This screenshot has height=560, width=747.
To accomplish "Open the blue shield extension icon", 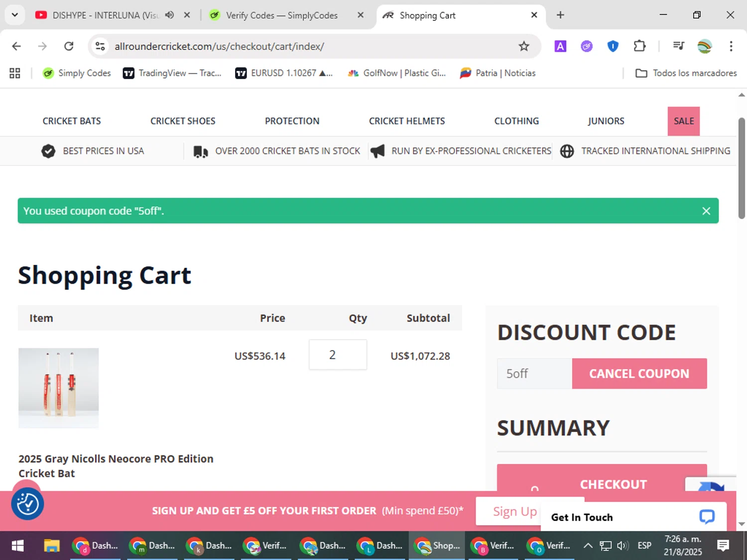I will (x=613, y=46).
